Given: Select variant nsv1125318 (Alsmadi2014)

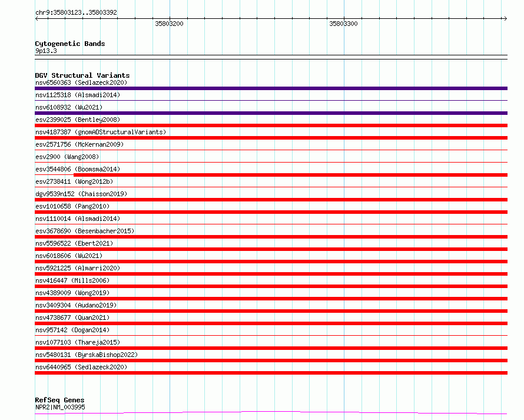Looking at the screenshot, I should 78,95.
